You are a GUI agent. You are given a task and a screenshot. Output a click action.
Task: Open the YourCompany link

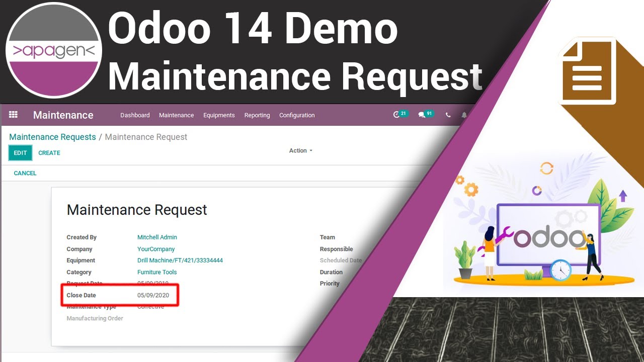[156, 249]
